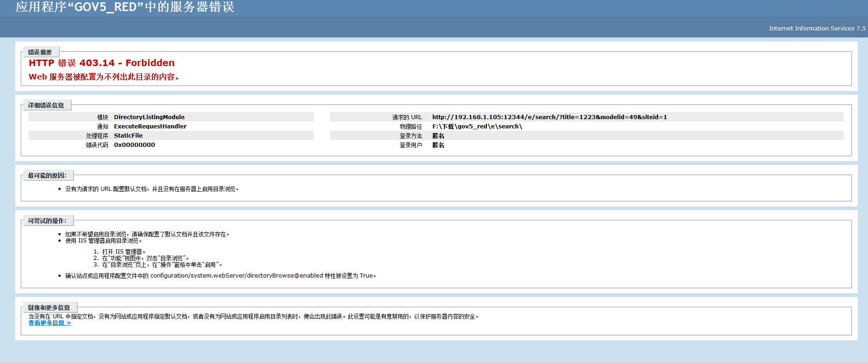This screenshot has height=363, width=868.
Task: Select the DirectoryListingModule module value
Action: 149,117
